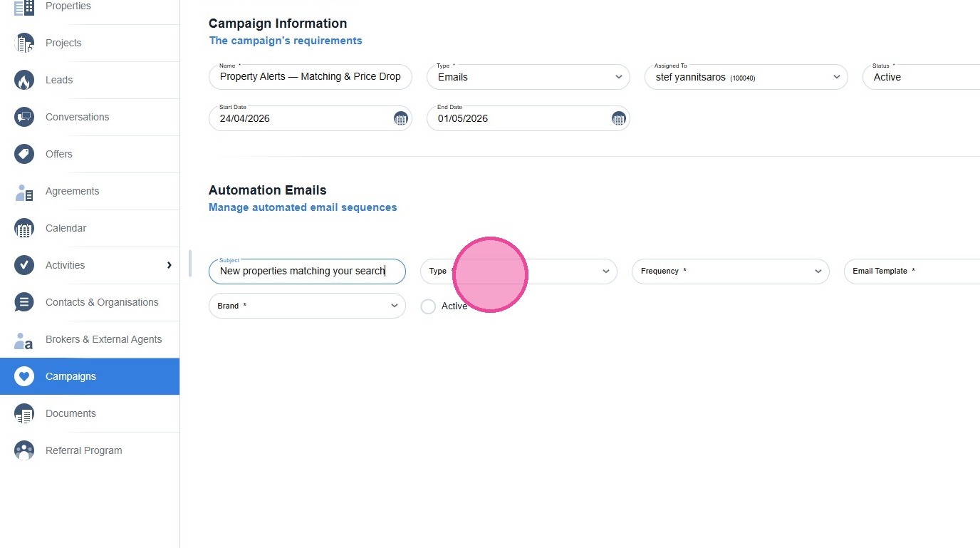Click the text Manage automated email sequences

click(303, 207)
